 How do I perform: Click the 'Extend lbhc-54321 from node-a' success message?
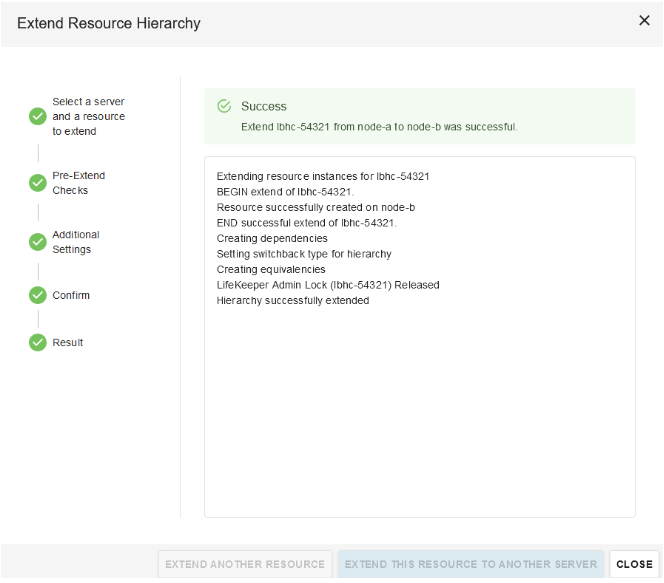(x=379, y=127)
